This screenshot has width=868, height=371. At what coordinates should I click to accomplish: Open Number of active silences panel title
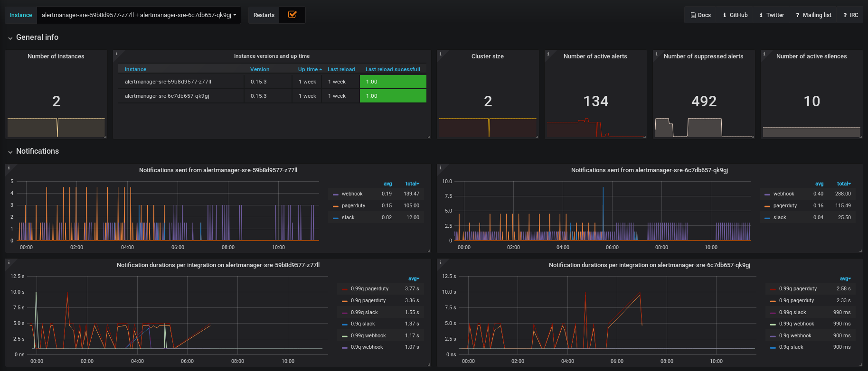(811, 56)
